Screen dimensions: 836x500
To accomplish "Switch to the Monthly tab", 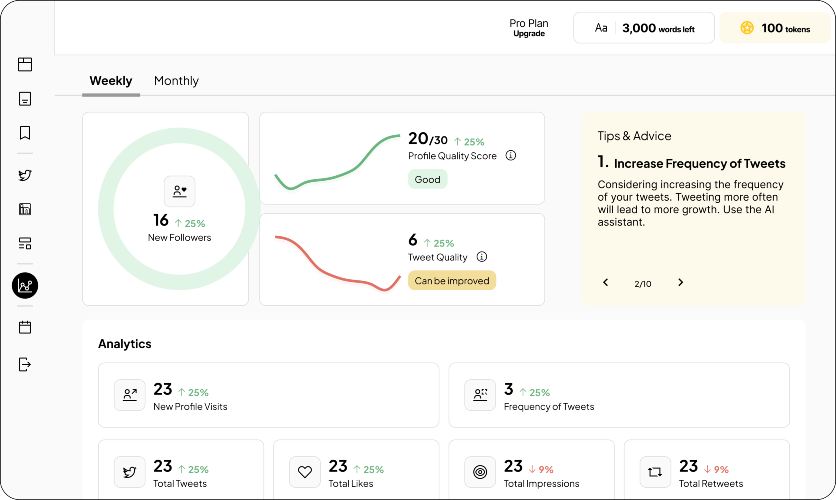I will (x=176, y=80).
